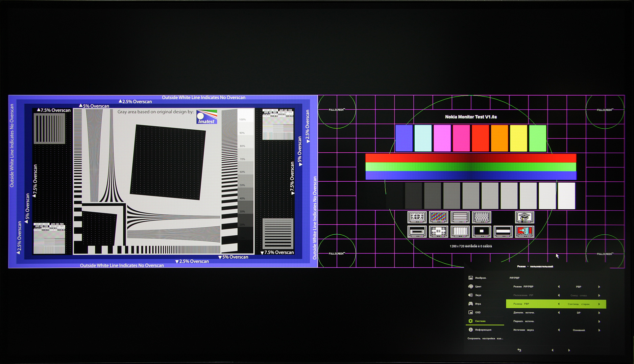The image size is (634, 364).
Task: Click the Основной audio source value
Action: (x=579, y=330)
